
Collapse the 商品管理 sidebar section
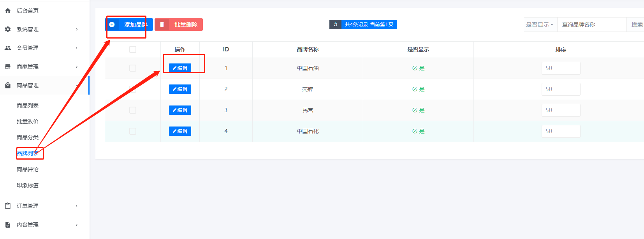(x=44, y=85)
